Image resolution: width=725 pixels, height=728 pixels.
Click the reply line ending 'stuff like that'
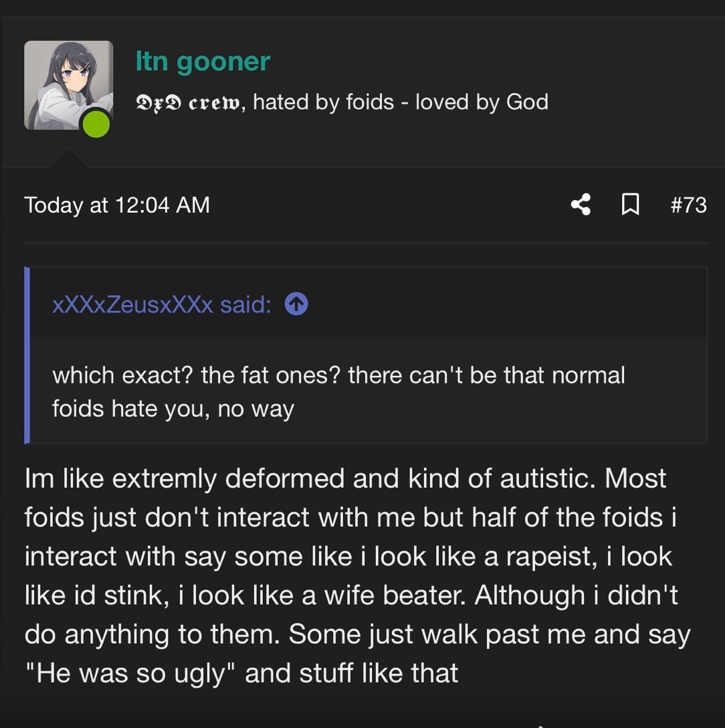[241, 673]
